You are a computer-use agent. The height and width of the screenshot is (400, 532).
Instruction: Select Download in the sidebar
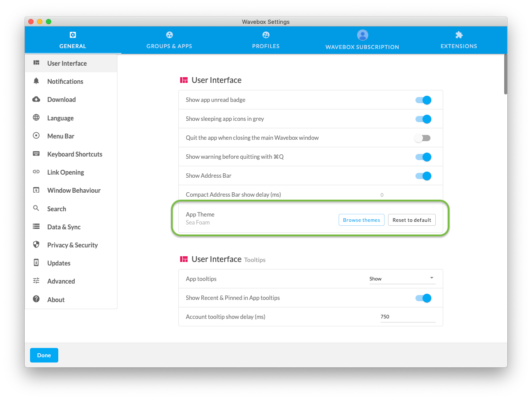[71, 99]
